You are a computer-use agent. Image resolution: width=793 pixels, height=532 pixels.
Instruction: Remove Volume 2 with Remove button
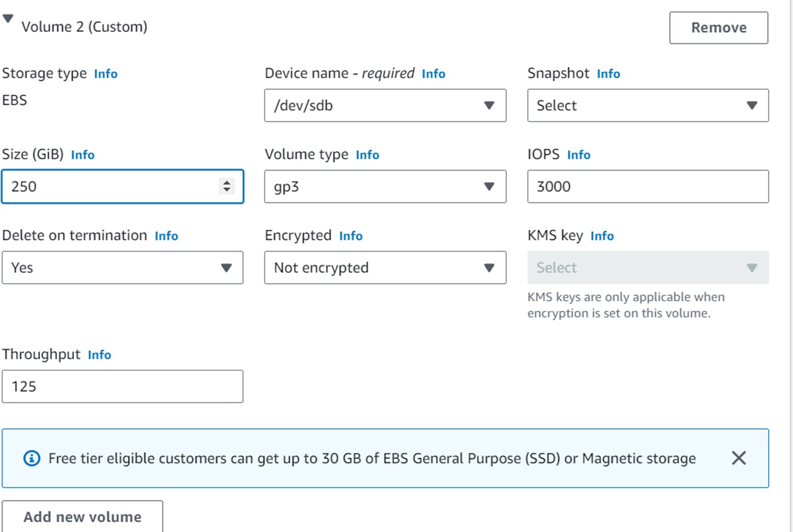(719, 28)
